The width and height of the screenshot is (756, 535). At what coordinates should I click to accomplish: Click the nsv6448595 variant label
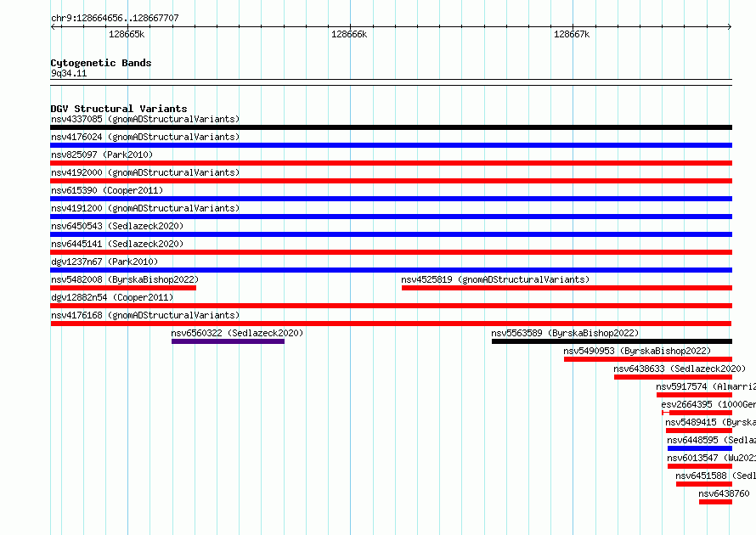point(711,440)
